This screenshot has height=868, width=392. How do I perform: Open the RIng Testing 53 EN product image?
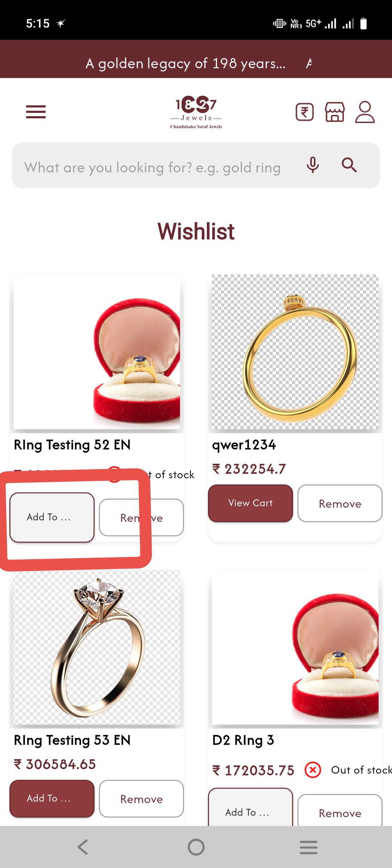(97, 648)
